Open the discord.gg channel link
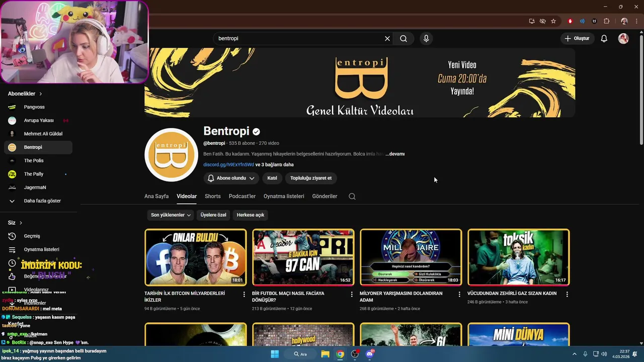This screenshot has height=362, width=644. tap(228, 164)
